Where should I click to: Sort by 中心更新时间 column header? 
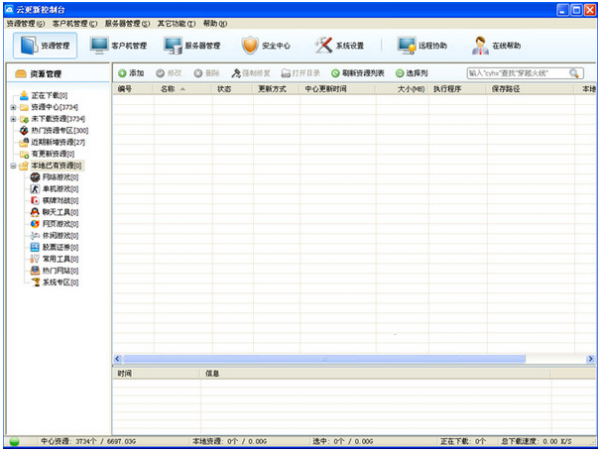tap(338, 89)
